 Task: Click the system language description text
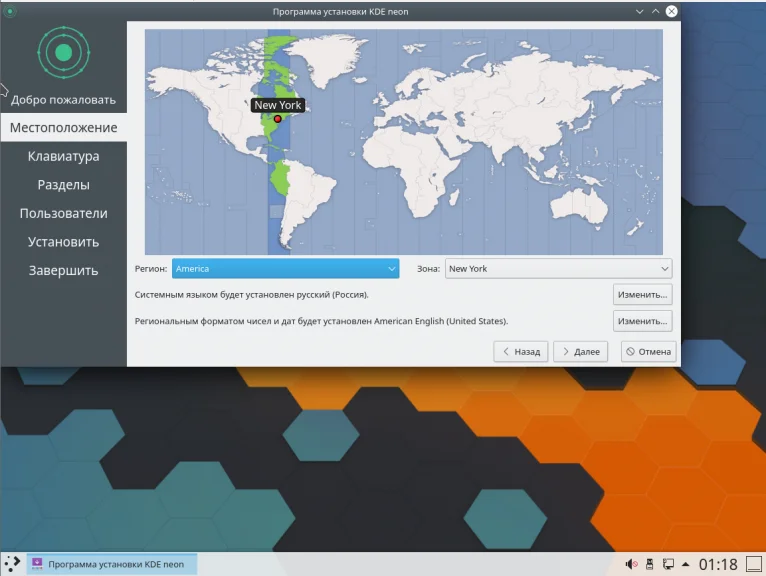pyautogui.click(x=252, y=295)
